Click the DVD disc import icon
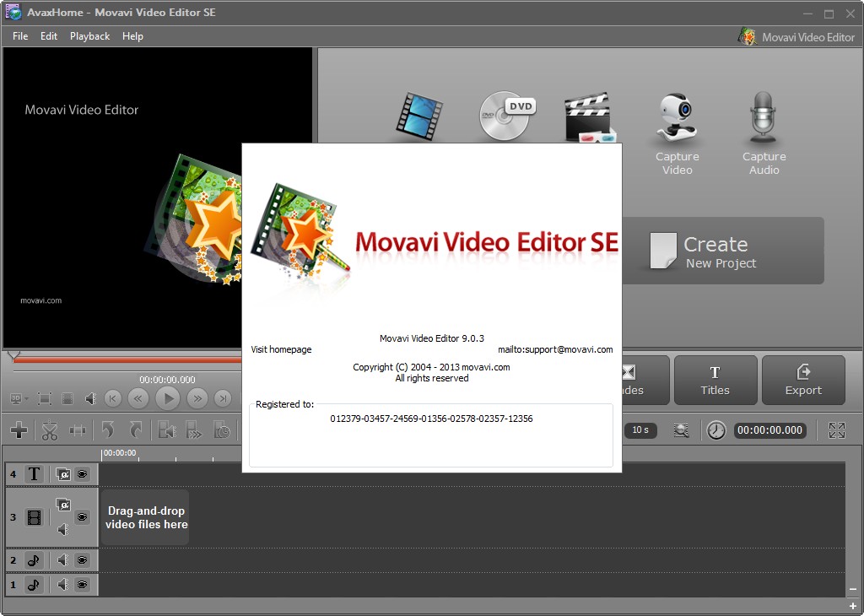This screenshot has height=616, width=864. [x=507, y=115]
